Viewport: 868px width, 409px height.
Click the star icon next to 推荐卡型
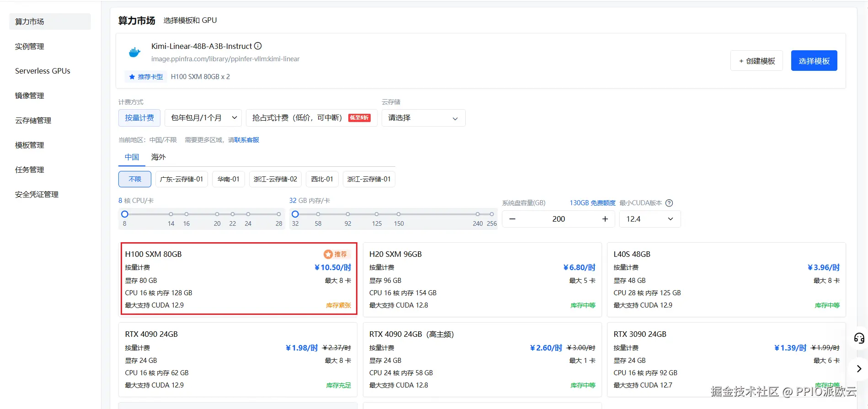[x=132, y=77]
